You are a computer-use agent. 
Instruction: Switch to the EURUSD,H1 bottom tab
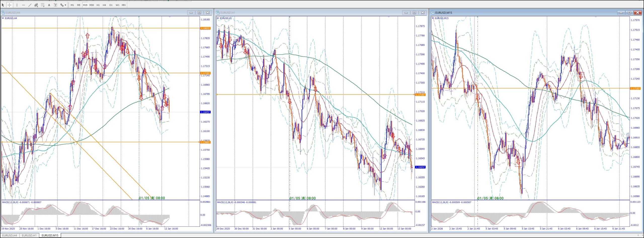pos(29,235)
